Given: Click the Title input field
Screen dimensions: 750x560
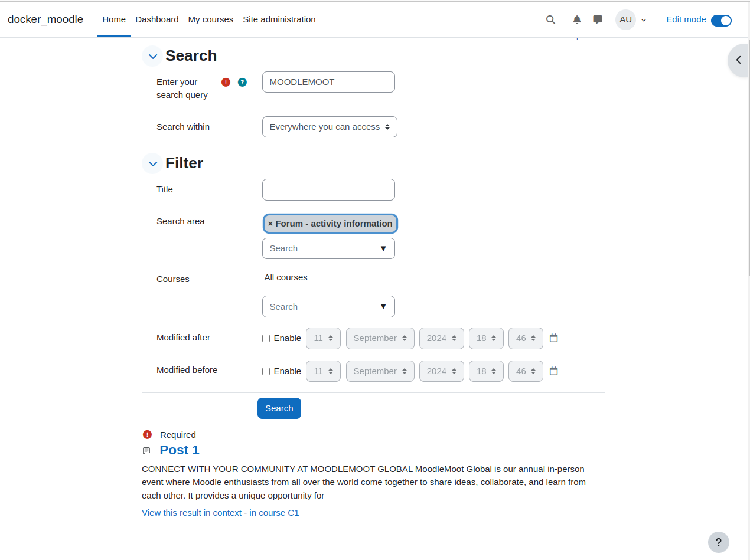Looking at the screenshot, I should point(328,189).
